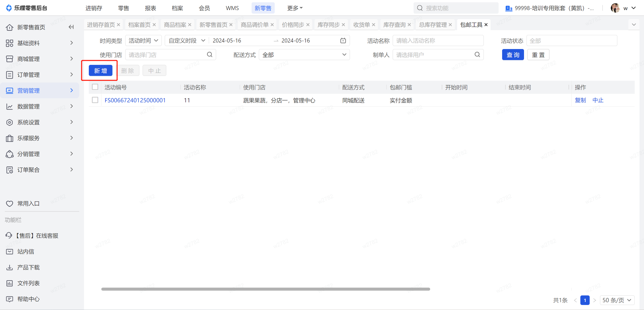644x310 pixels.
Task: Click 中止 link in the row operations
Action: 598,100
